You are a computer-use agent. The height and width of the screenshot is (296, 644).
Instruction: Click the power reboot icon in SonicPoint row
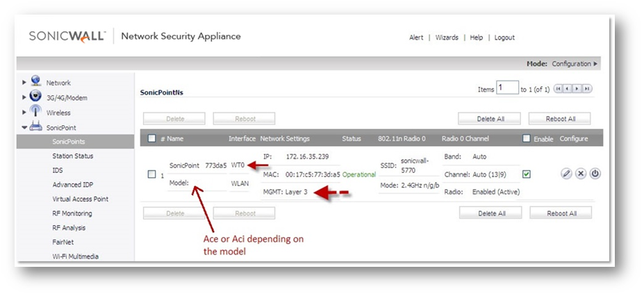click(x=595, y=174)
